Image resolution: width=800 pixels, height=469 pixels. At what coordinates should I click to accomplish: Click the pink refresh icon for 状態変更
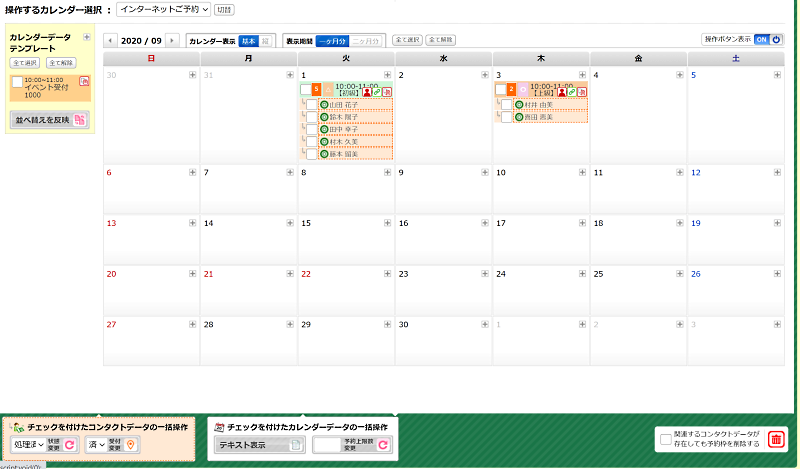coord(70,445)
